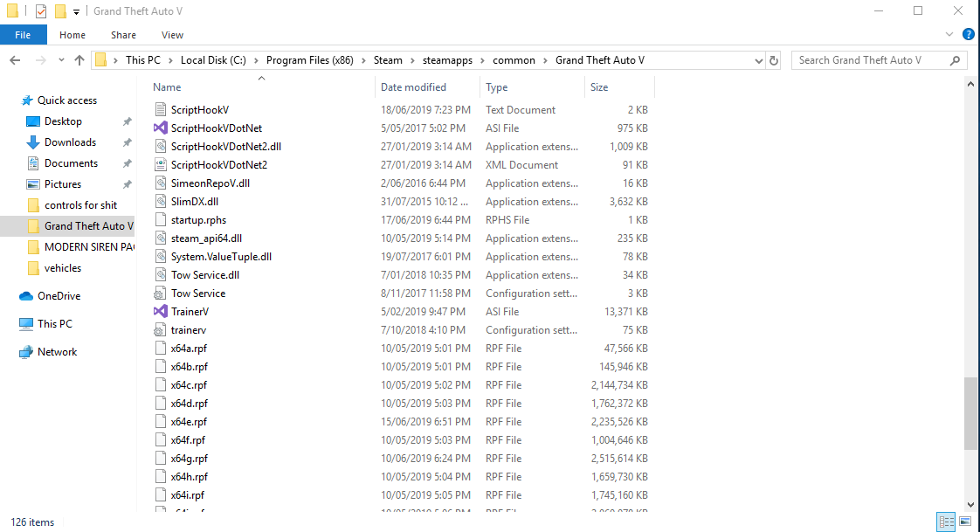Click the This PC monitor icon in sidebar

tap(26, 324)
